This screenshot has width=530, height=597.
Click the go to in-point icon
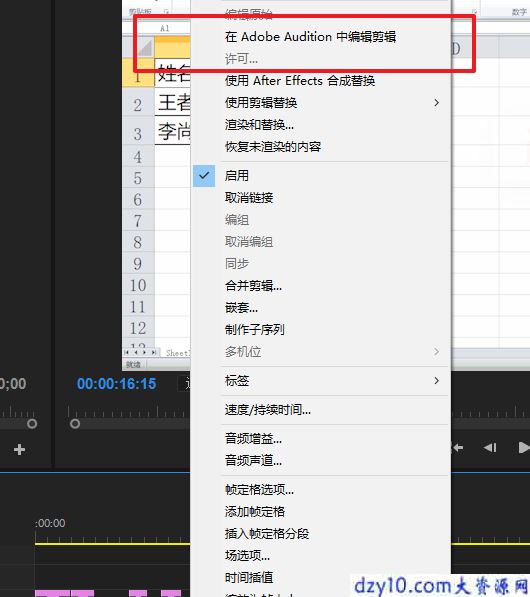click(x=457, y=448)
